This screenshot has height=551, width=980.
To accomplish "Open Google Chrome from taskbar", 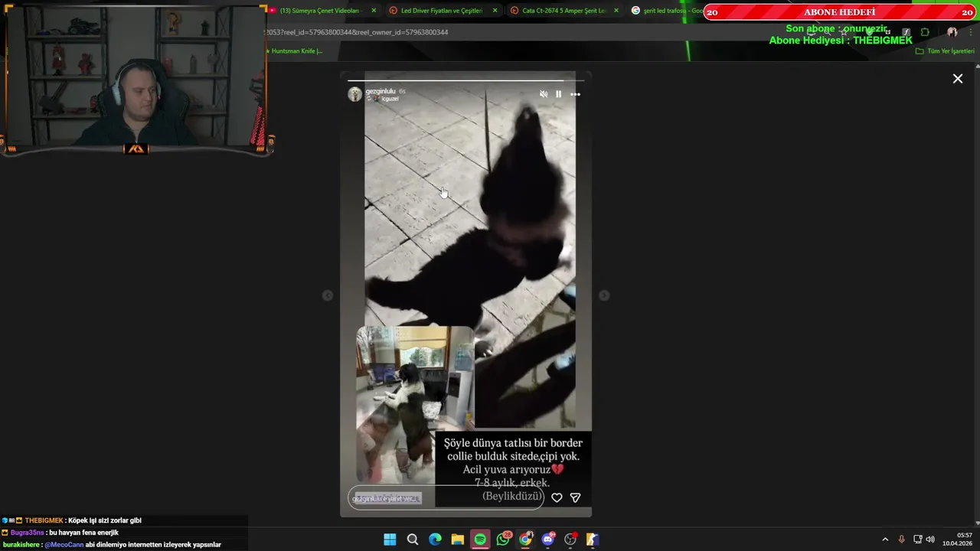I will click(x=525, y=540).
